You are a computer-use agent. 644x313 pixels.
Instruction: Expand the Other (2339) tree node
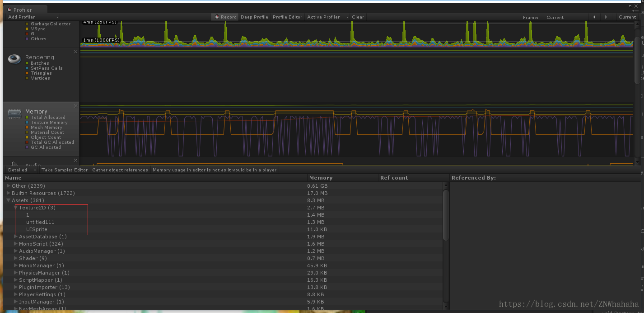[8, 186]
